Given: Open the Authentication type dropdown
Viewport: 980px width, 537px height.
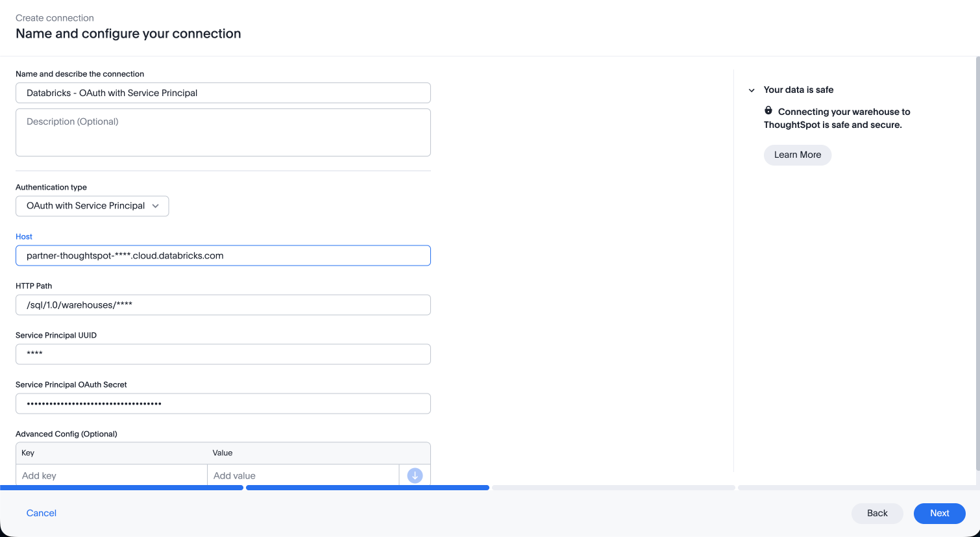Looking at the screenshot, I should [x=92, y=206].
